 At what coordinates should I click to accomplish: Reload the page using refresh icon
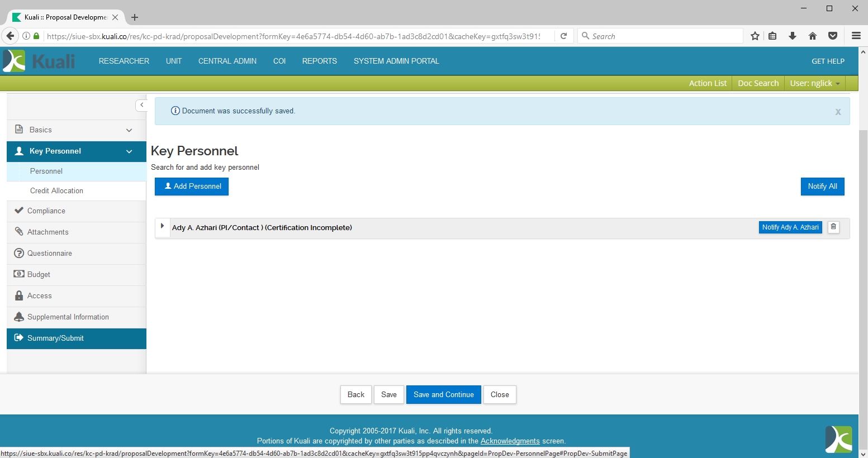(x=564, y=36)
